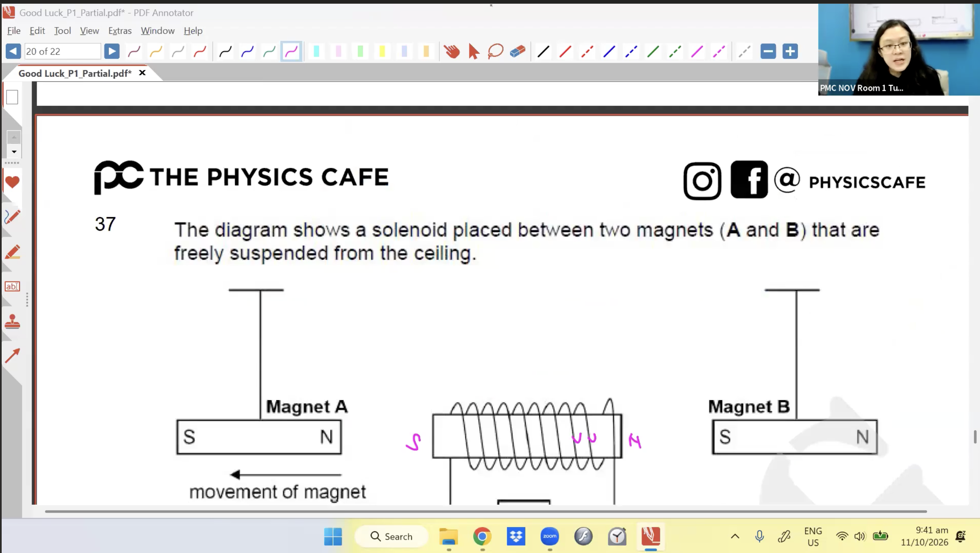
Task: Open the File menu
Action: [x=14, y=31]
